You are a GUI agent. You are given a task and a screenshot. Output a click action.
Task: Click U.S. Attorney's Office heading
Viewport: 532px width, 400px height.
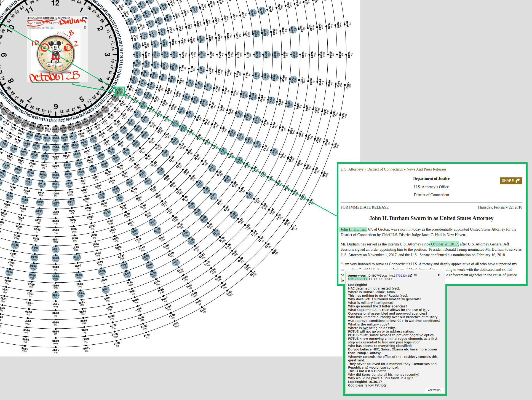pyautogui.click(x=431, y=187)
